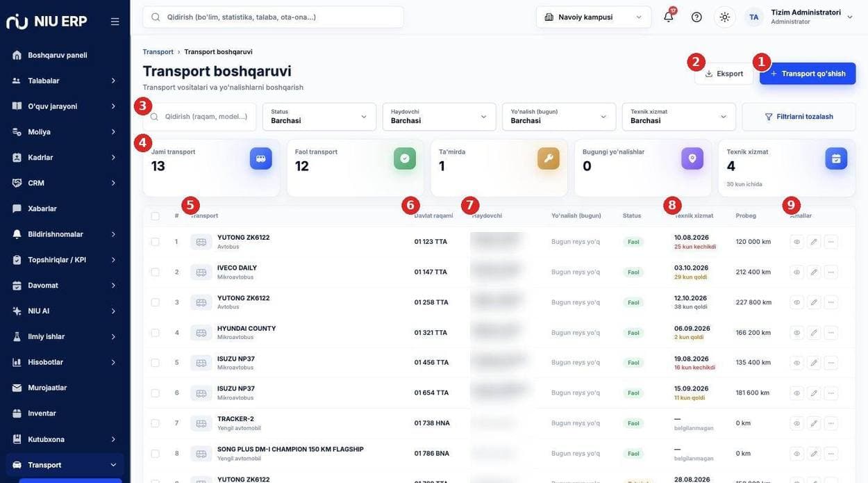This screenshot has width=868, height=483.
Task: Open the help question mark icon
Action: (x=696, y=17)
